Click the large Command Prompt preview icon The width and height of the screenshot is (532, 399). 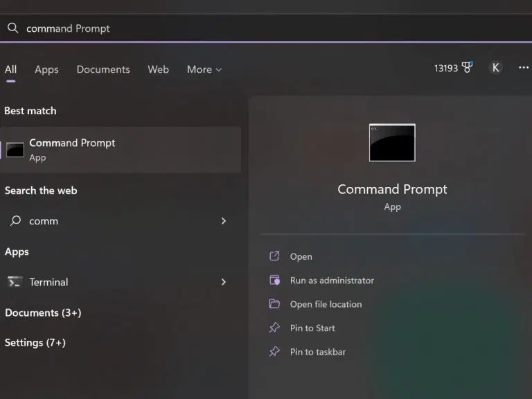[392, 143]
